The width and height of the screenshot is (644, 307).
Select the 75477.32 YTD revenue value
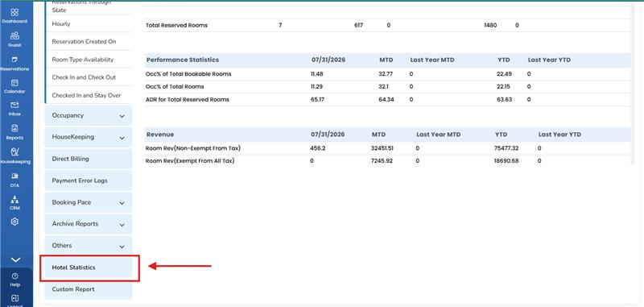[506, 148]
